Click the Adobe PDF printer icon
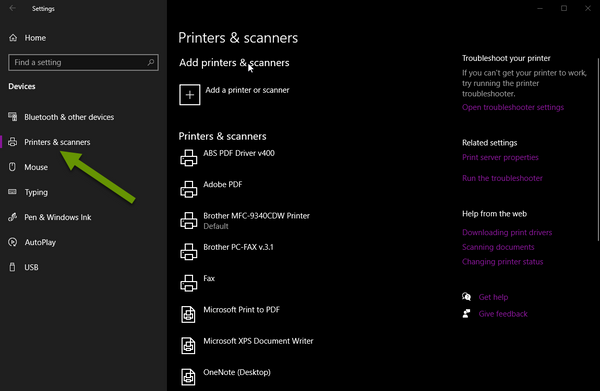The width and height of the screenshot is (600, 391). click(189, 189)
